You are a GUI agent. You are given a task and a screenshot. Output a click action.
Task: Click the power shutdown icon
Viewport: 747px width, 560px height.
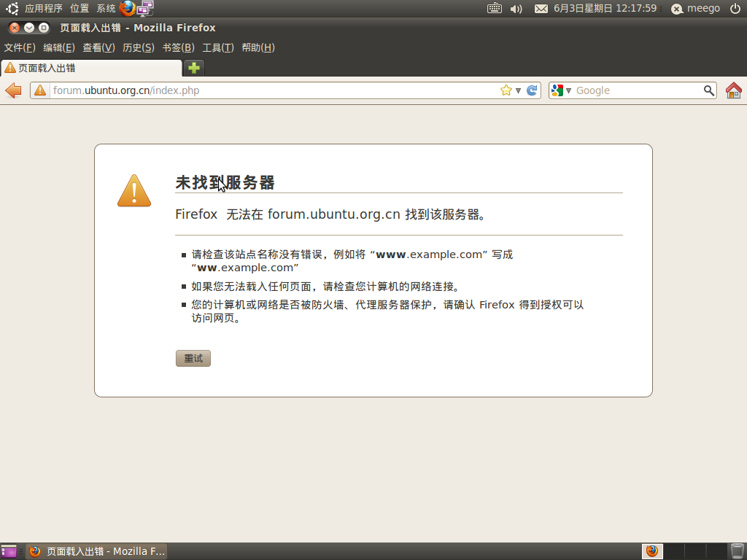pos(735,8)
